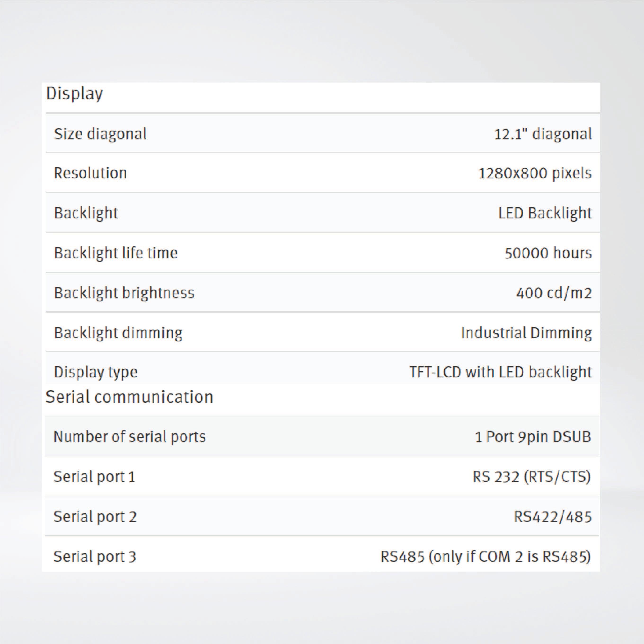Select the Display type label

pyautogui.click(x=96, y=372)
